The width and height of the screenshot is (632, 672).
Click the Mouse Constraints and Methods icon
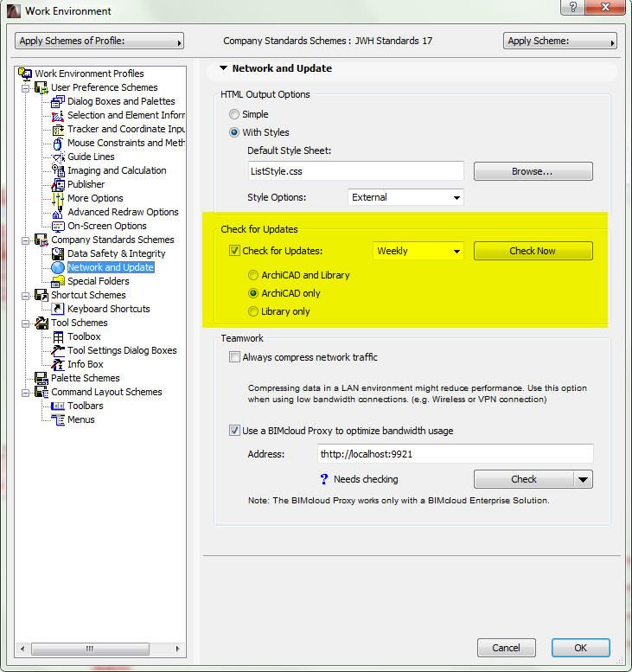(57, 144)
